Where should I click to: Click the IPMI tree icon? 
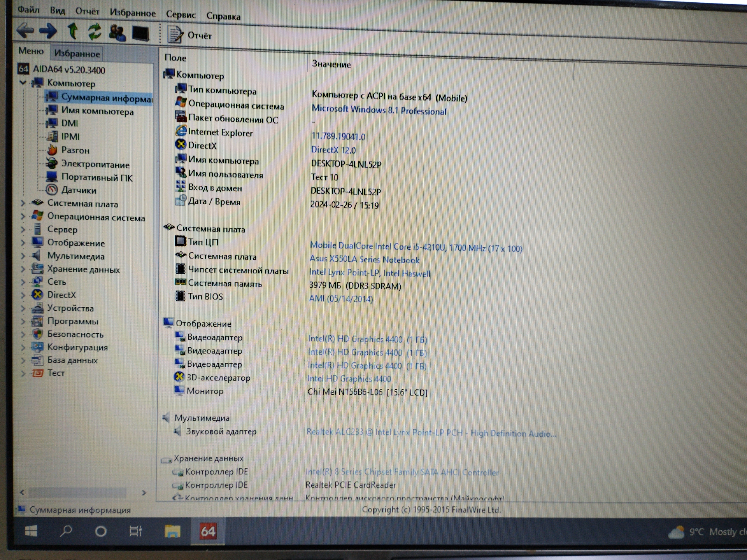tap(52, 136)
